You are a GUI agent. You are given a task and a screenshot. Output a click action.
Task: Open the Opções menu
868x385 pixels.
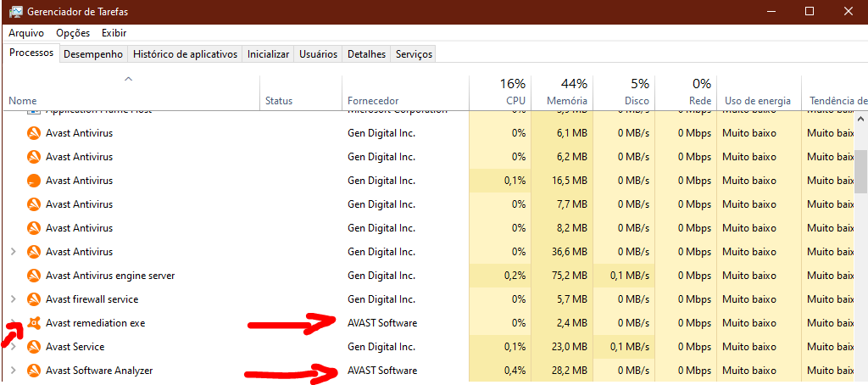pyautogui.click(x=73, y=33)
